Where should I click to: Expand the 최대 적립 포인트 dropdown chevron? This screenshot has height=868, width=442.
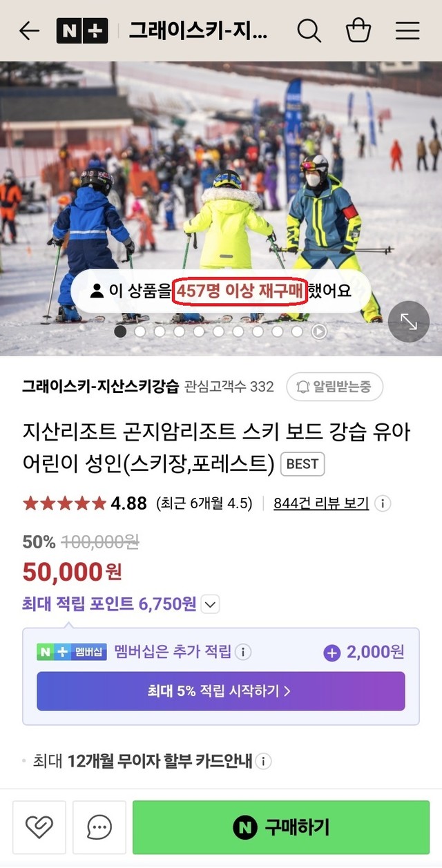(211, 605)
